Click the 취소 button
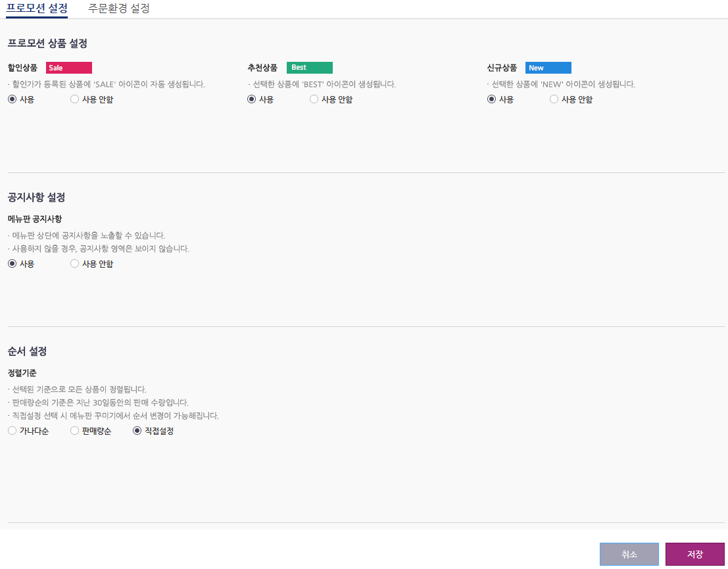 tap(629, 554)
